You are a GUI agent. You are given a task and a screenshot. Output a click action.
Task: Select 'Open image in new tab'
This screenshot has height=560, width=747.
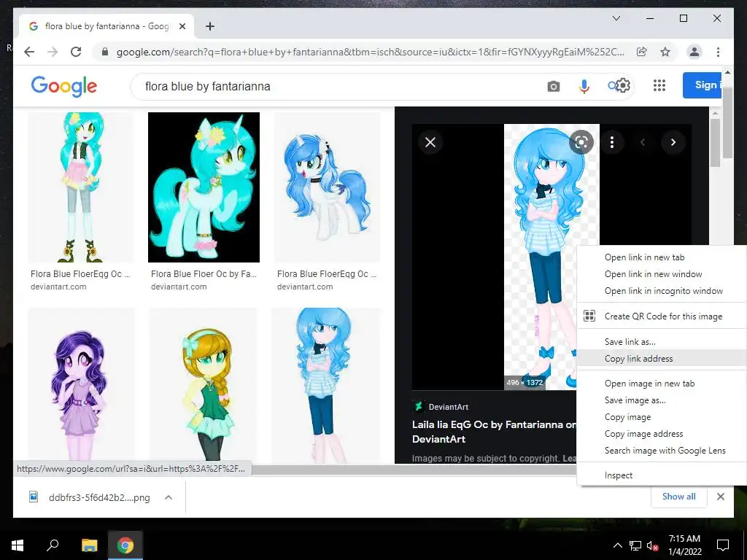pyautogui.click(x=649, y=384)
